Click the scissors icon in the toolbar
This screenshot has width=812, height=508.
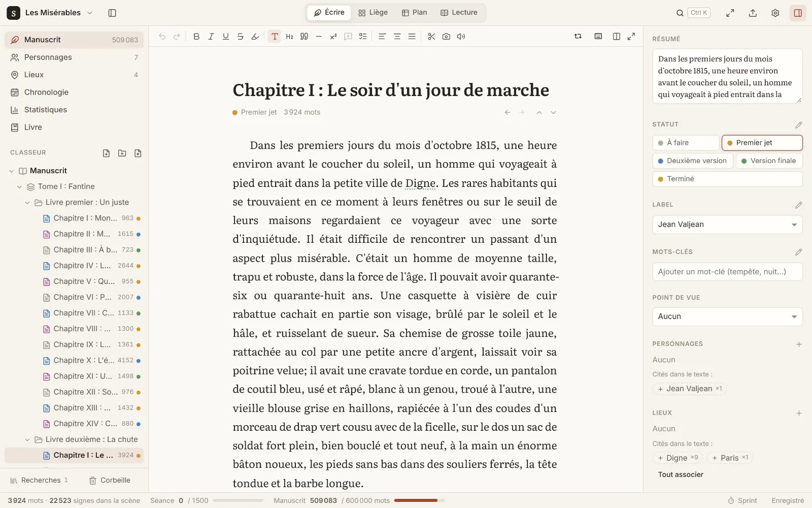tap(431, 37)
